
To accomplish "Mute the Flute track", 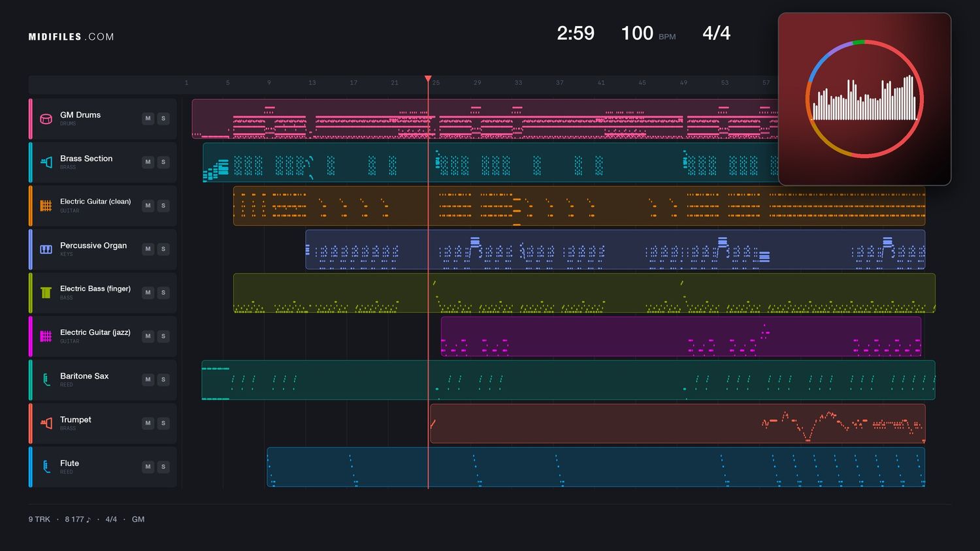I will (148, 467).
